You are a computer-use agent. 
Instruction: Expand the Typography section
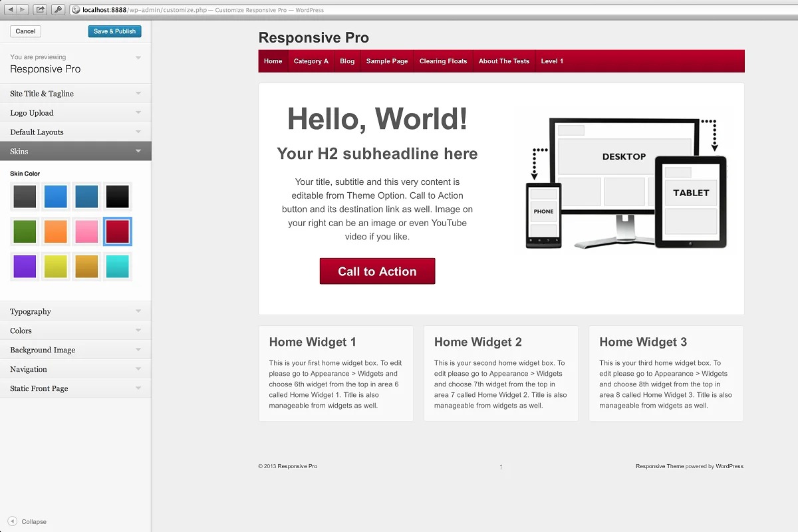(x=75, y=311)
